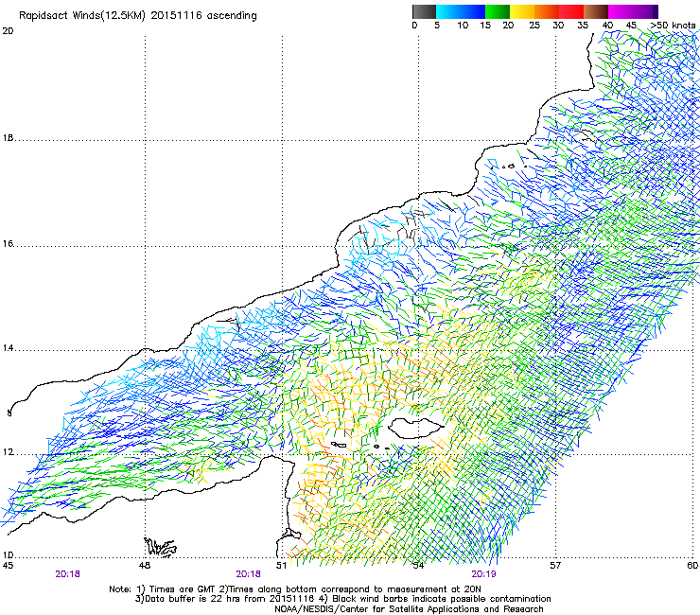
Task: Click the brown 35–40 knots legend swatch
Action: 596,11
